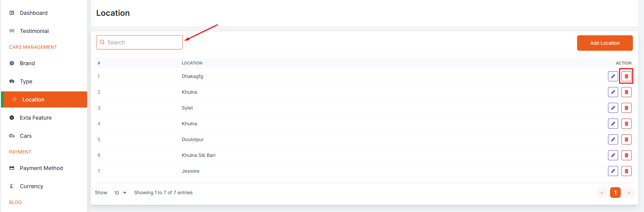The width and height of the screenshot is (644, 212).
Task: Delete the Jessore location entry
Action: coord(626,171)
